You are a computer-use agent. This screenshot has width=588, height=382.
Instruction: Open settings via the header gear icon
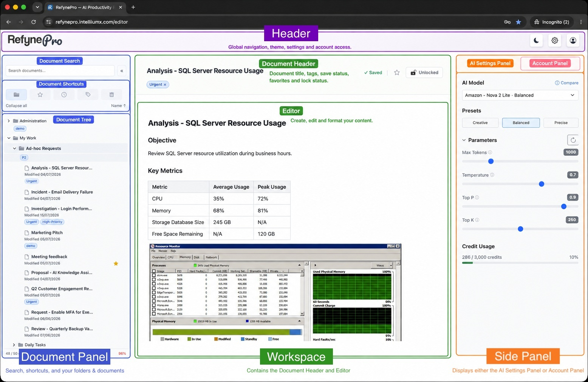pos(555,40)
